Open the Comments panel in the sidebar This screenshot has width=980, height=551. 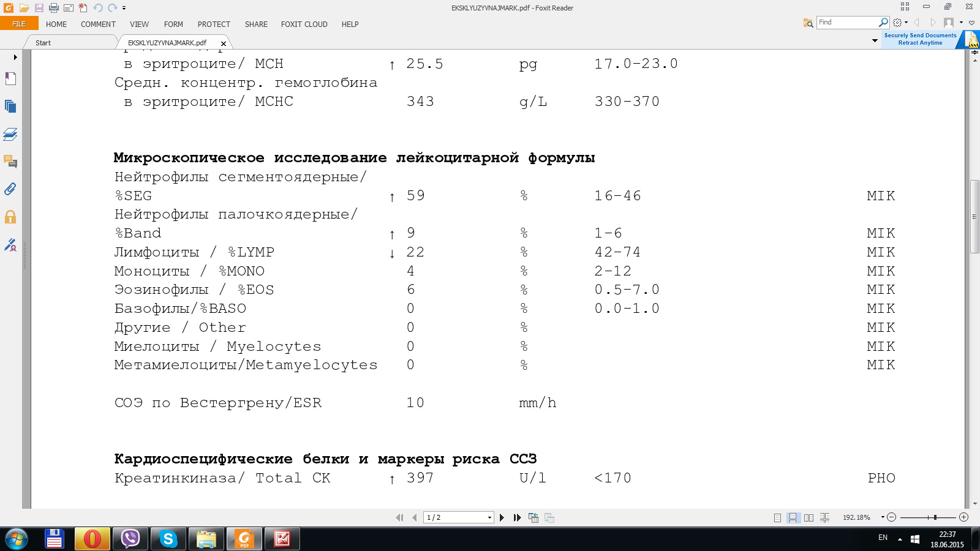click(x=10, y=162)
